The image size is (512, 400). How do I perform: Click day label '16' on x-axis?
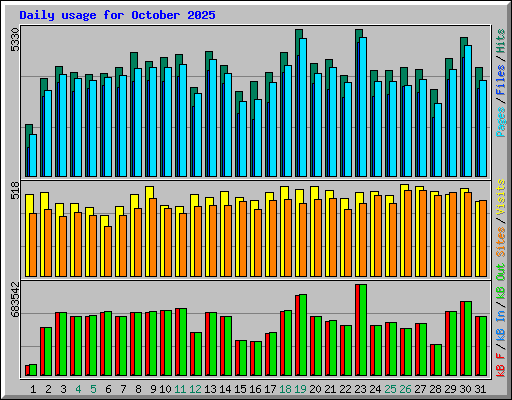[x=255, y=389]
